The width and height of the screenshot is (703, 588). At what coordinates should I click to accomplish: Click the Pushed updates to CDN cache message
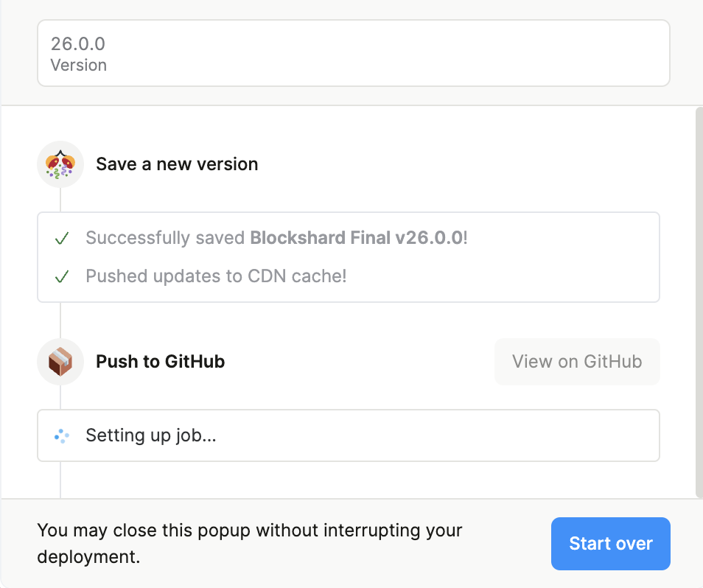pyautogui.click(x=216, y=276)
